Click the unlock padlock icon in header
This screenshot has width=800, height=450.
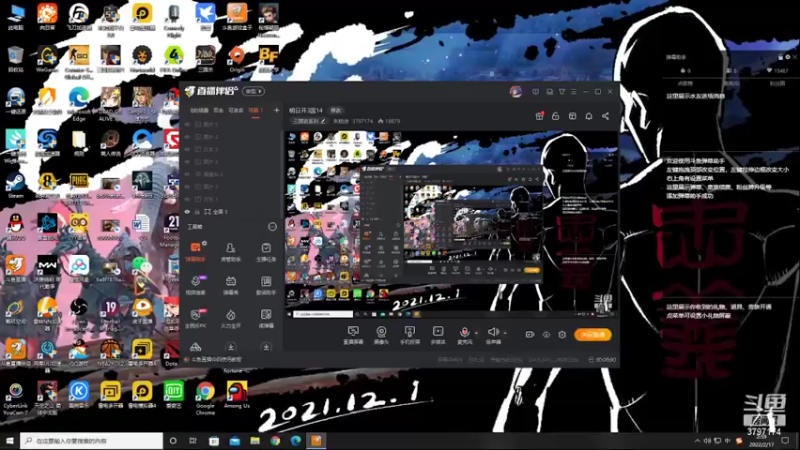tap(556, 116)
